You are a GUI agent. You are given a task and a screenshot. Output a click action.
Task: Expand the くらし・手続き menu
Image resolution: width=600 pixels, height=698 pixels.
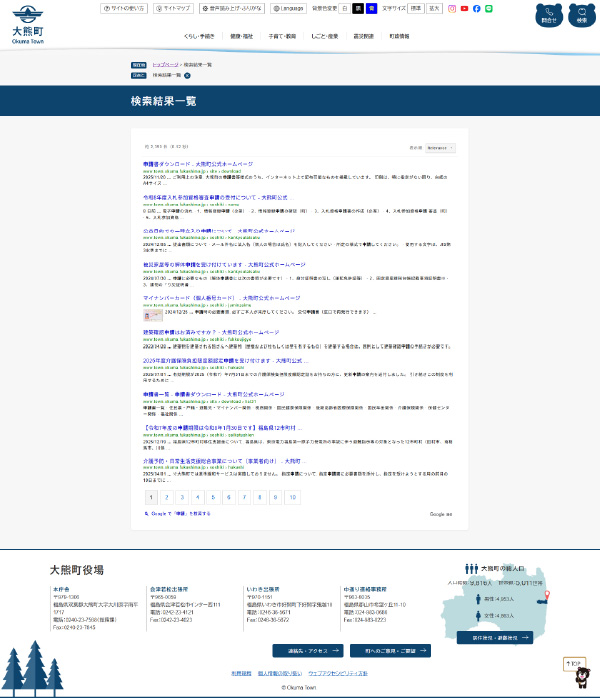pos(199,35)
